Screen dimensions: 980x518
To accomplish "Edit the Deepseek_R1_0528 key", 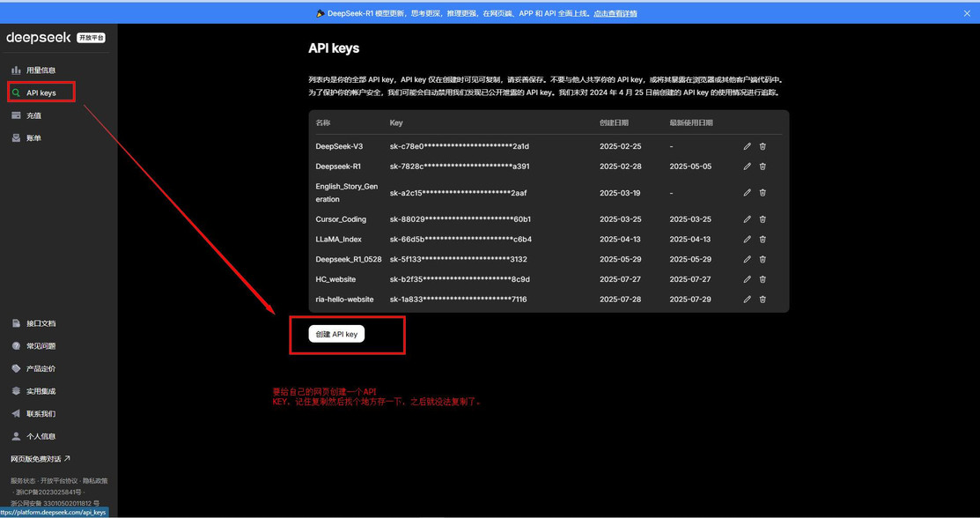I will 747,259.
